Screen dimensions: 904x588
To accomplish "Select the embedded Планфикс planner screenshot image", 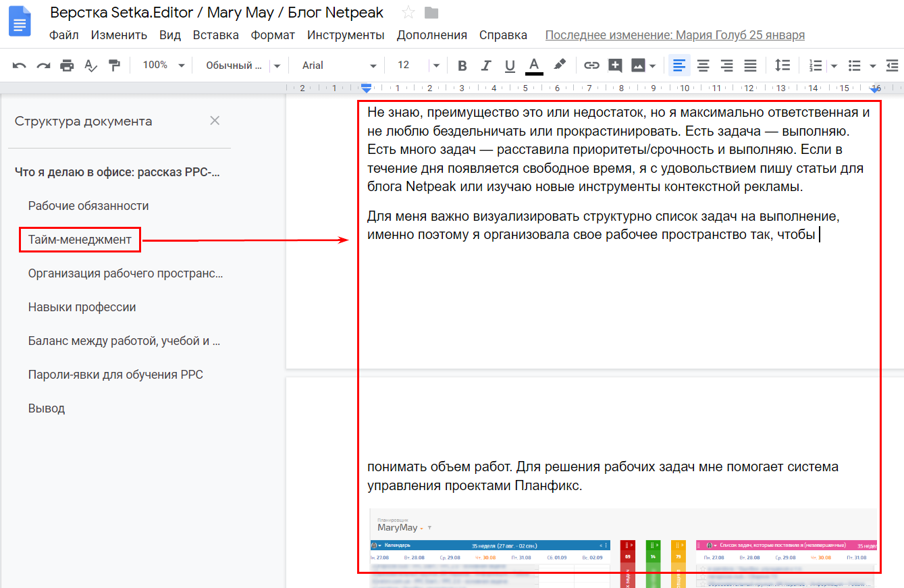I will (622, 547).
